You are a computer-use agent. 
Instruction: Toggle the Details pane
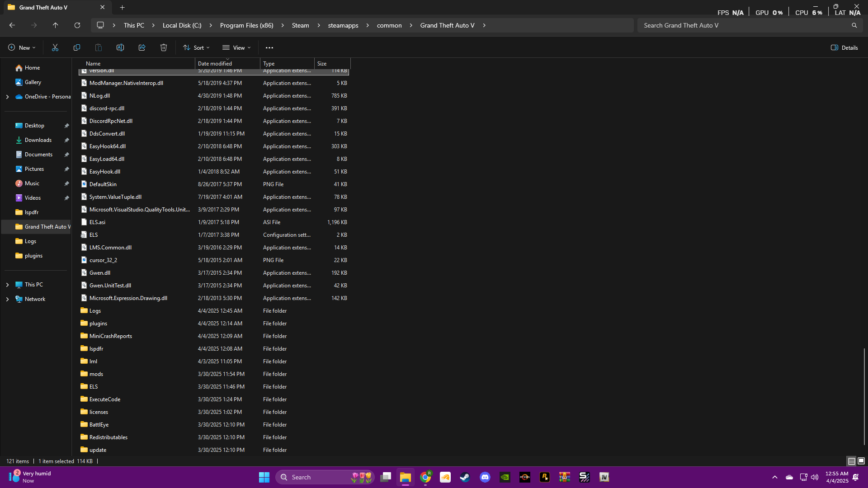coord(844,47)
